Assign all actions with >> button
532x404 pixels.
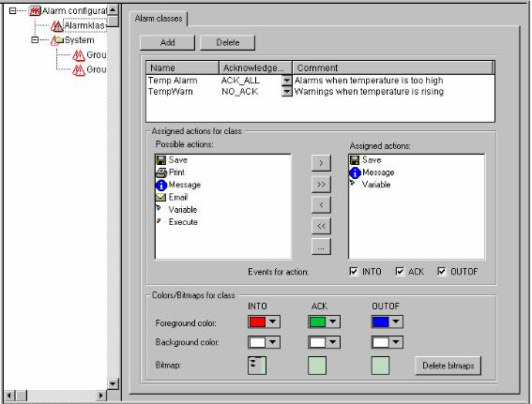pyautogui.click(x=321, y=185)
